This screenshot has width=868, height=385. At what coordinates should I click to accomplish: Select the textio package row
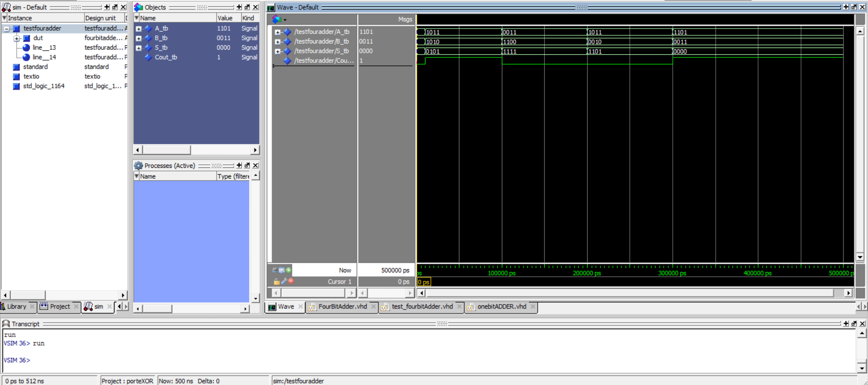tap(31, 76)
